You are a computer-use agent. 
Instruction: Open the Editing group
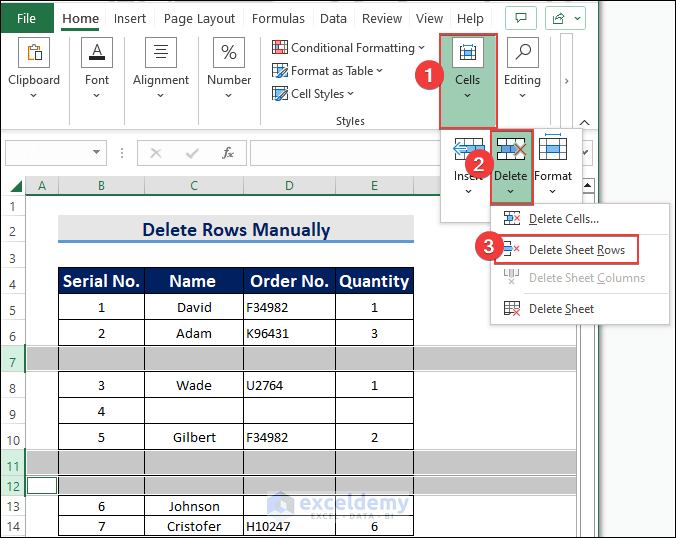523,68
